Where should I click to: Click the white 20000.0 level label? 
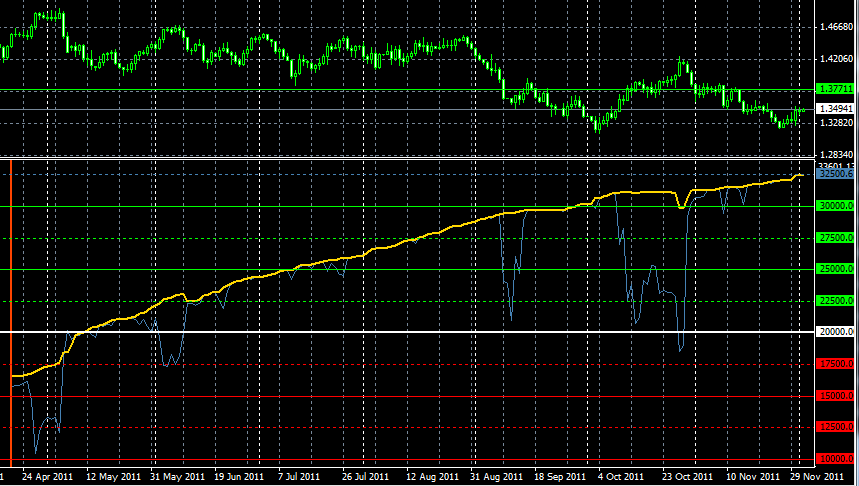coord(835,331)
